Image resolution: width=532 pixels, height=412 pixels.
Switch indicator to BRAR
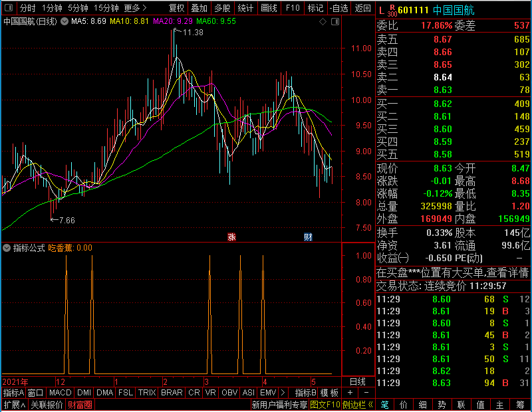point(172,393)
